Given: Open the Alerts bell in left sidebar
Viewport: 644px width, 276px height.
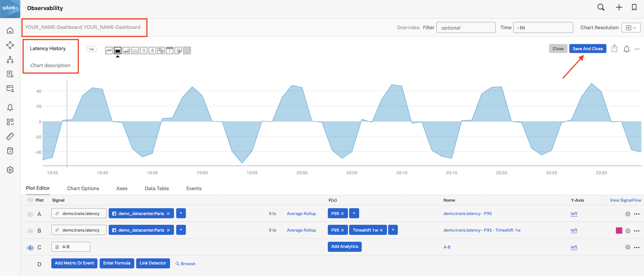Looking at the screenshot, I should [10, 108].
